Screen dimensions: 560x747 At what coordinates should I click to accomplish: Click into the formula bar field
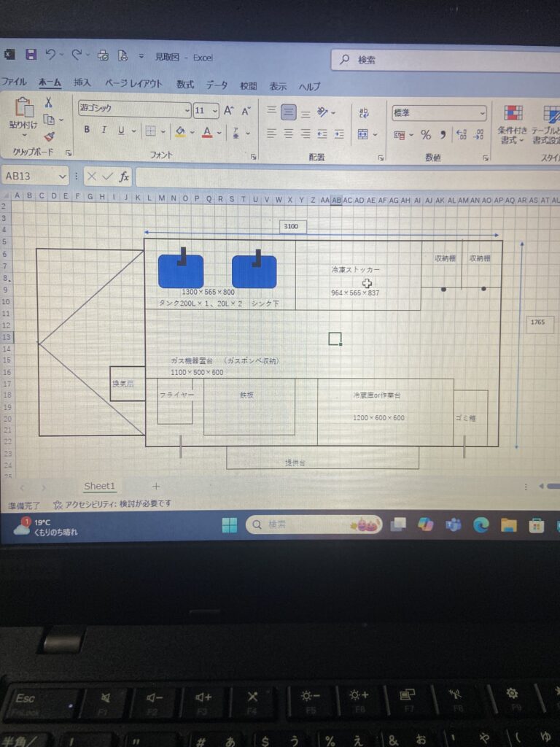(348, 179)
